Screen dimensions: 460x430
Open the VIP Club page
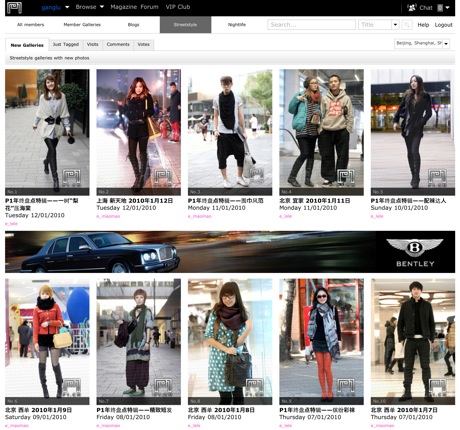(178, 7)
